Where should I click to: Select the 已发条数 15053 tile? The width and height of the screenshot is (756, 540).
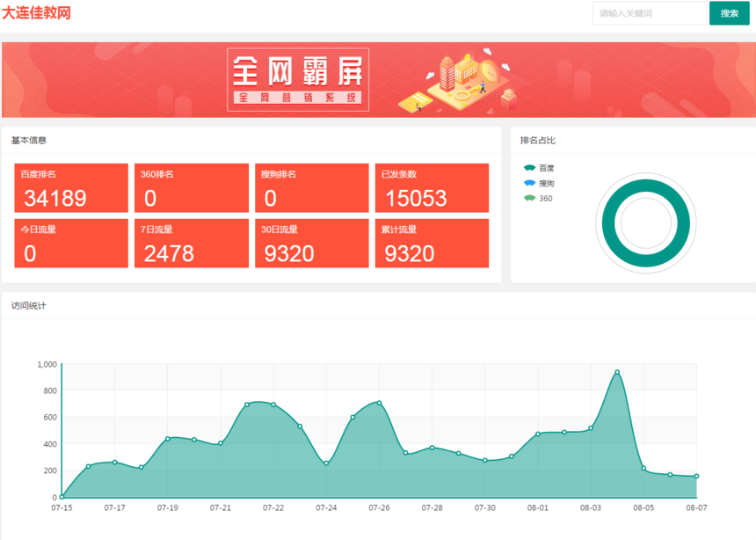click(x=432, y=188)
